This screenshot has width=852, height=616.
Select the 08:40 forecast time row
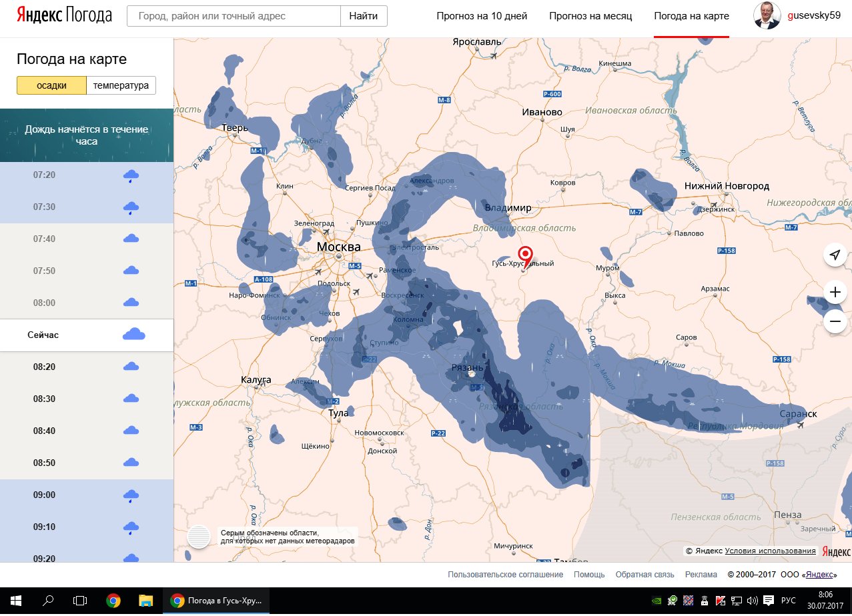coord(87,431)
